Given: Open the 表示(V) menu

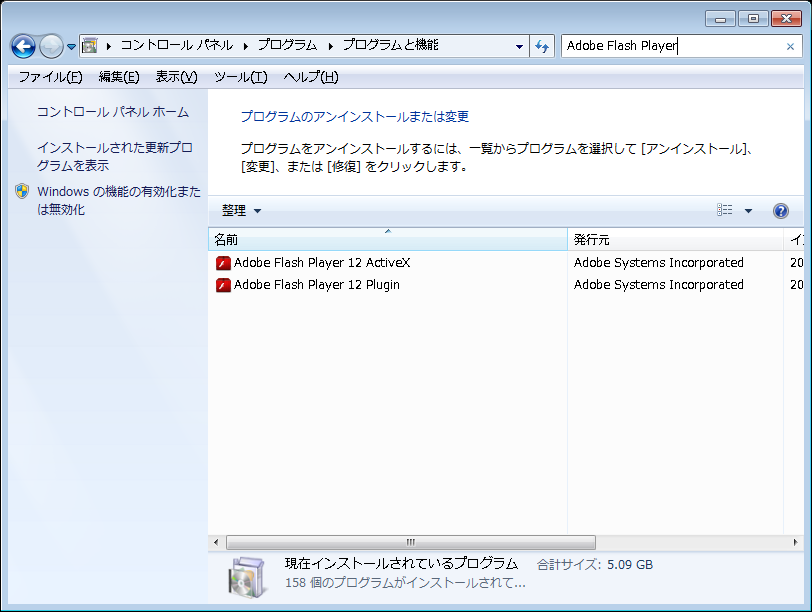Looking at the screenshot, I should pos(177,77).
